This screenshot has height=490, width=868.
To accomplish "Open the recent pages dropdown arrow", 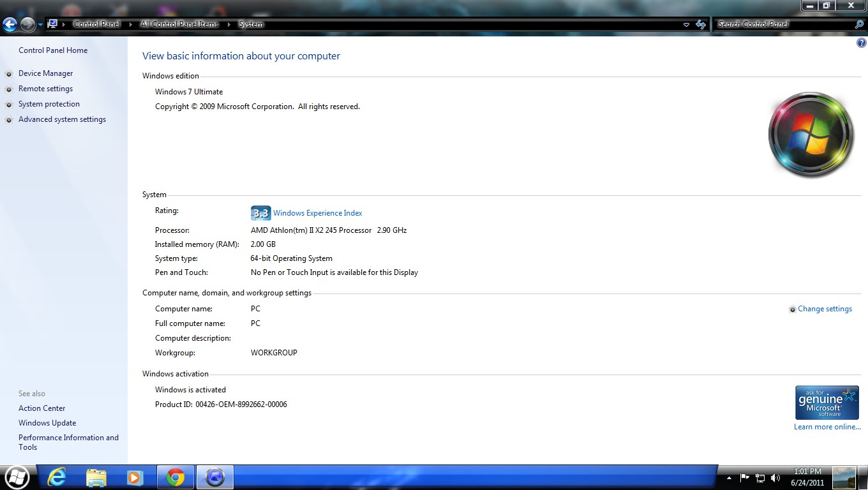I will (40, 25).
